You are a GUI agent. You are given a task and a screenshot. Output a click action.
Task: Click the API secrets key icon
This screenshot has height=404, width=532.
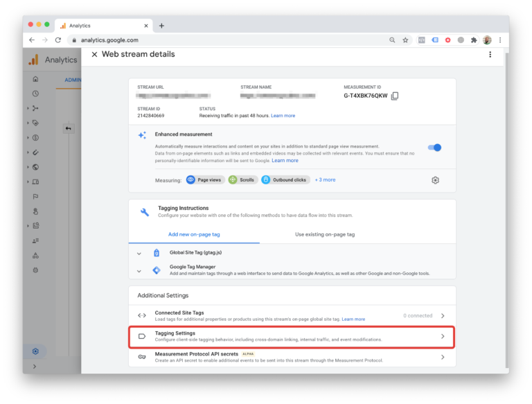tap(142, 357)
